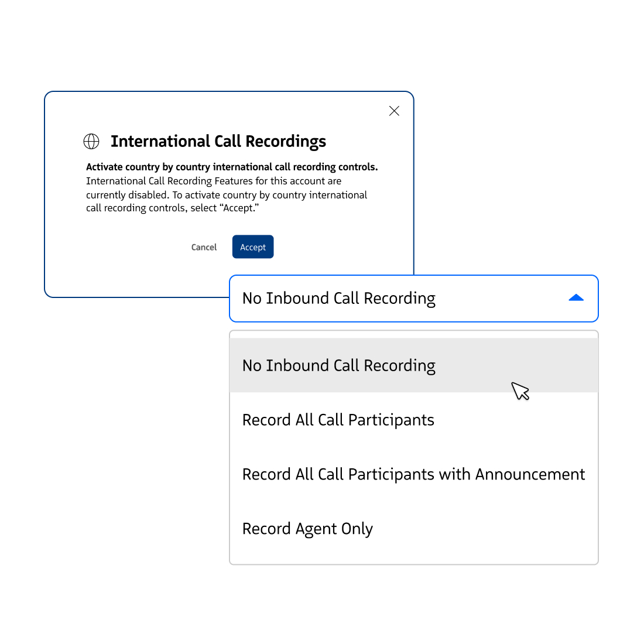
Task: Click Cancel in the dialog
Action: tap(204, 247)
